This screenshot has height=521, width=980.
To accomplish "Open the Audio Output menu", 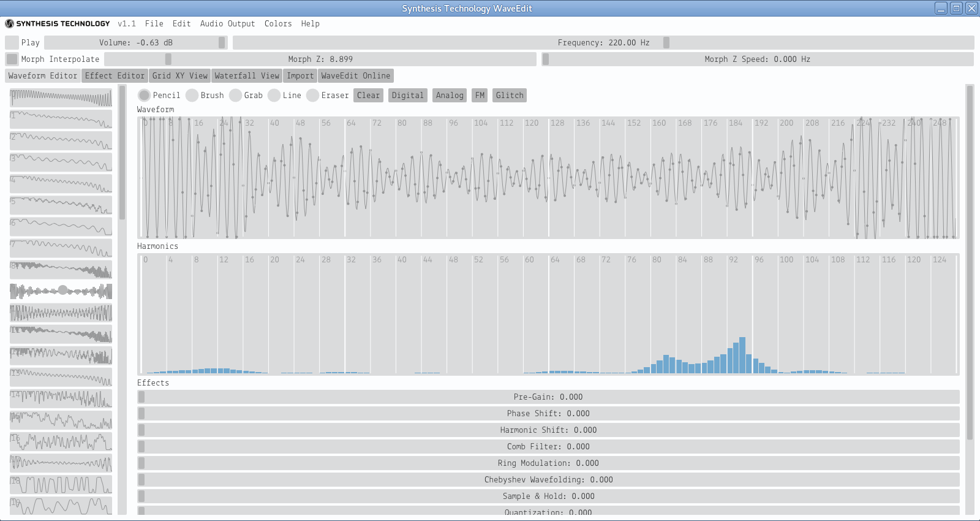I will point(227,24).
